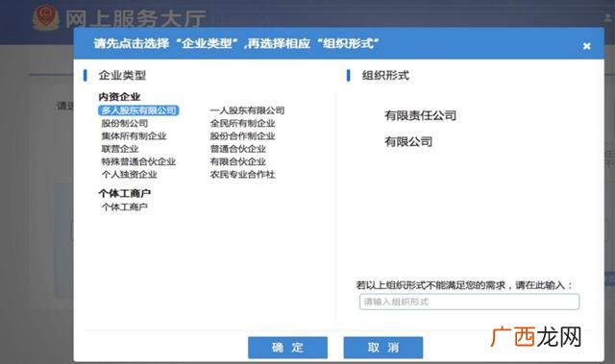Screen dimensions: 615x364
Task: Select 普通合伙企业 enterprise type
Action: click(237, 149)
